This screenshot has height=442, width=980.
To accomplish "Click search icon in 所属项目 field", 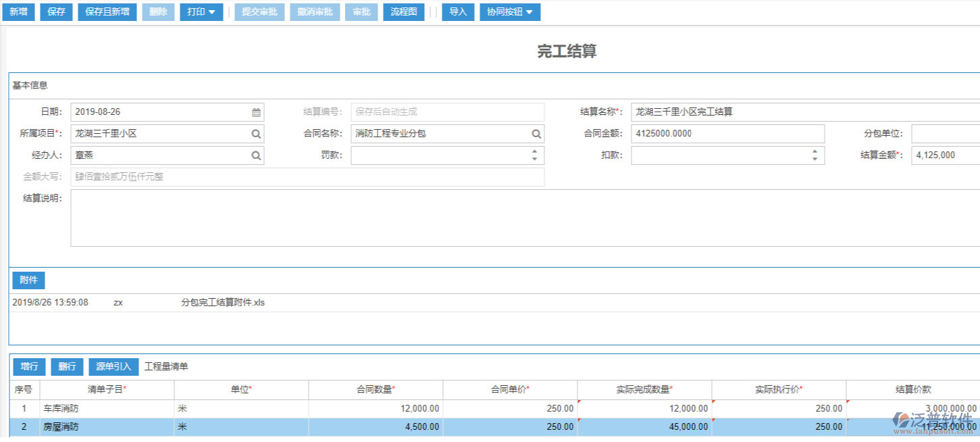I will tap(256, 134).
